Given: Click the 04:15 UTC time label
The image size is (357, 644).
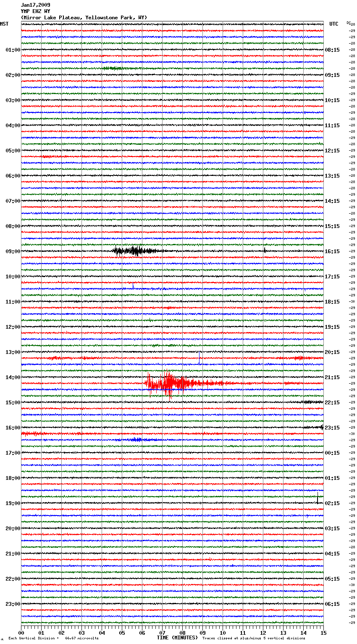Looking at the screenshot, I should (332, 554).
